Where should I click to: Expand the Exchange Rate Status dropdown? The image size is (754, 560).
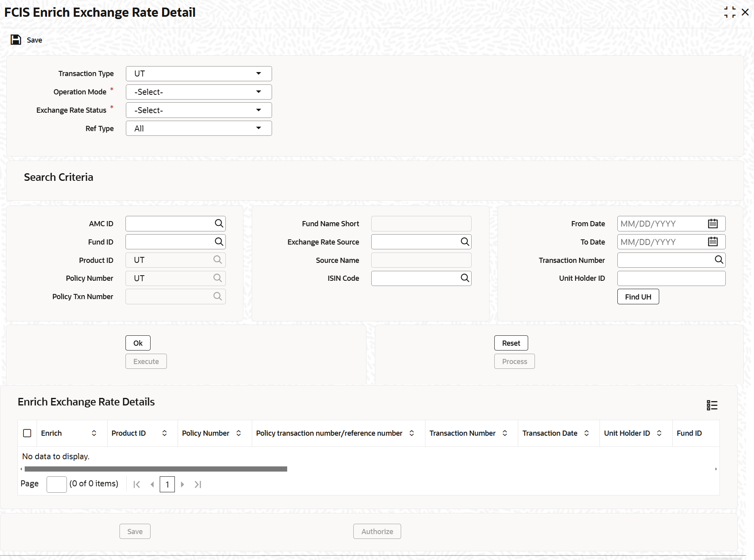199,110
